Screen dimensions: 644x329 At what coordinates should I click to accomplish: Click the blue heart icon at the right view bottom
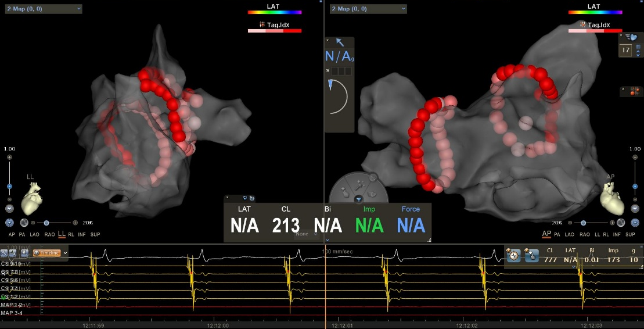coord(635,223)
